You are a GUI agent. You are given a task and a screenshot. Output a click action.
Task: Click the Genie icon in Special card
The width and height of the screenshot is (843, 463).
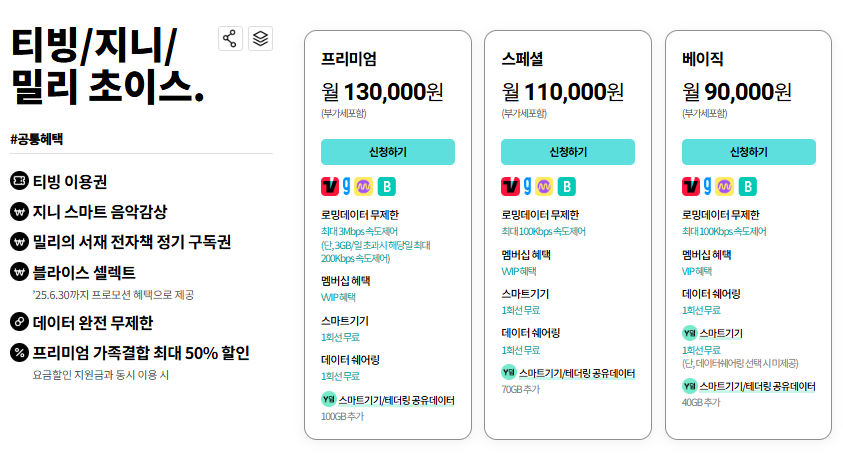[527, 187]
